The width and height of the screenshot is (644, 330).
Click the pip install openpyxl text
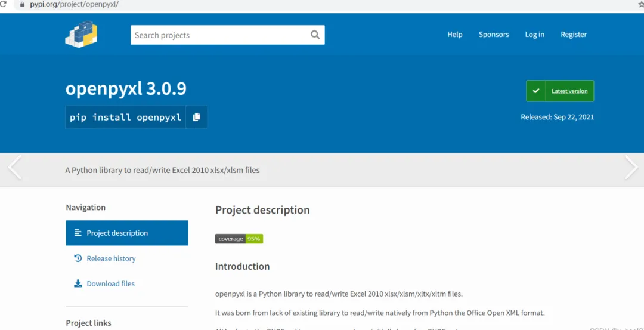click(125, 117)
